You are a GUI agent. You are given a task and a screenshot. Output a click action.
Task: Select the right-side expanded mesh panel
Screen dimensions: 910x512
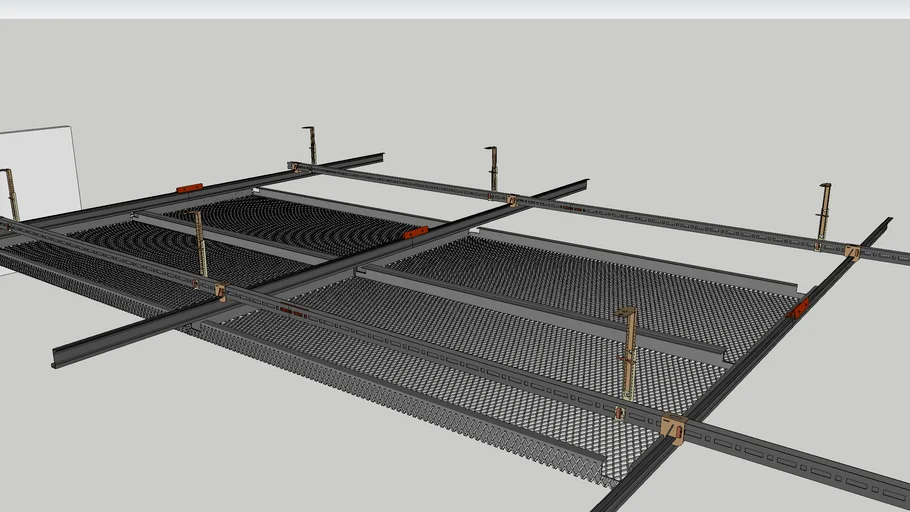pyautogui.click(x=600, y=280)
